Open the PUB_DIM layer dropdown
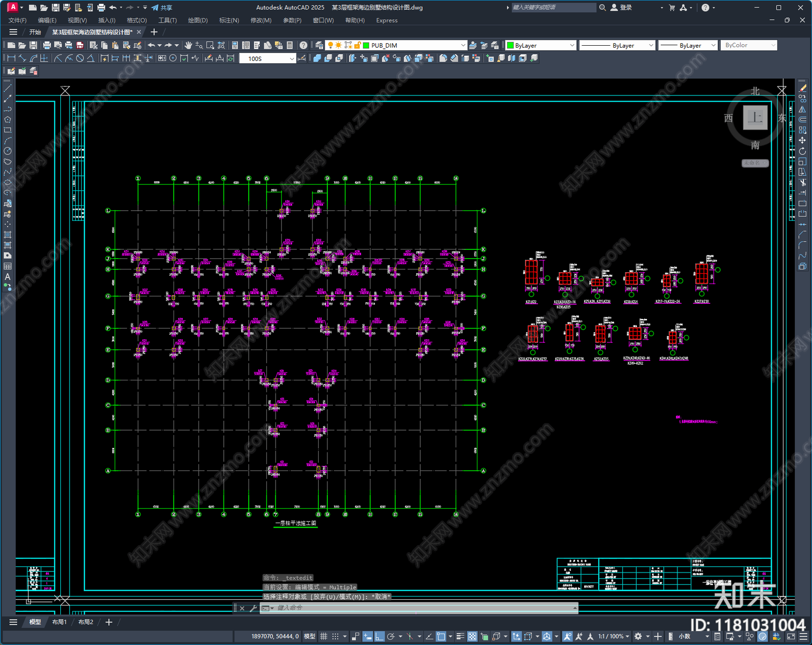812x645 pixels. tap(462, 45)
